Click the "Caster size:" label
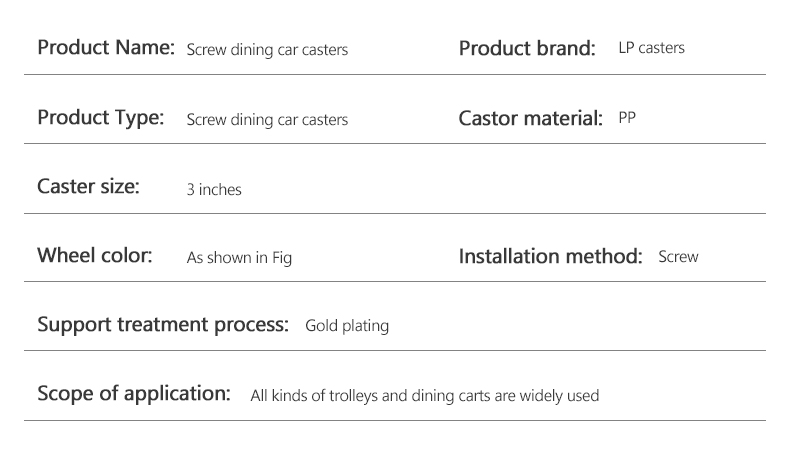 [88, 187]
